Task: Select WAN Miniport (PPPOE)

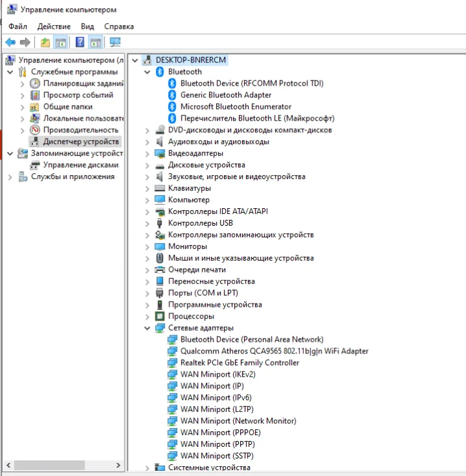Action: pyautogui.click(x=220, y=433)
